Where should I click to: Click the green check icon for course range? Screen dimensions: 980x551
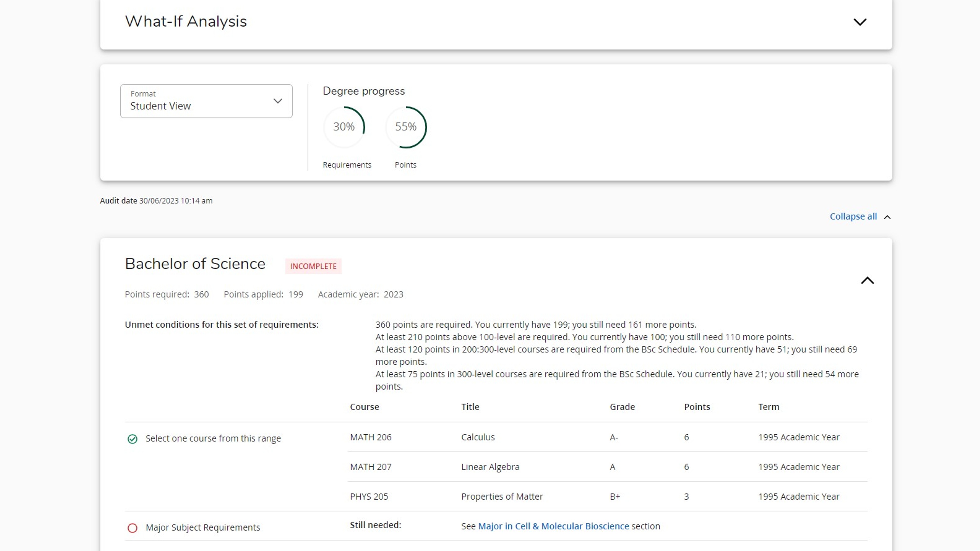pyautogui.click(x=132, y=439)
